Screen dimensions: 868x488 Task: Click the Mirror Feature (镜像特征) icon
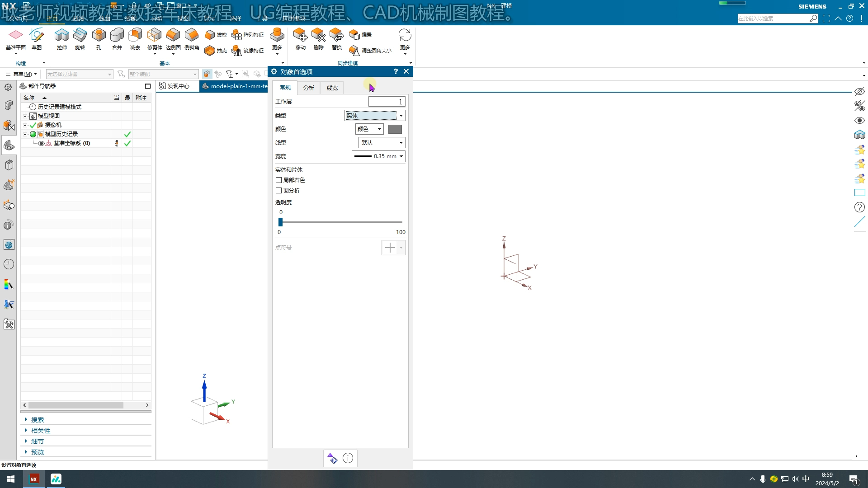pos(236,51)
